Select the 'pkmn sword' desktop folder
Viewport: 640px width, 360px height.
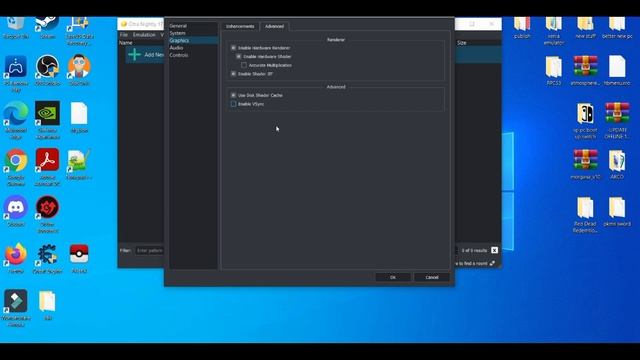pos(617,211)
